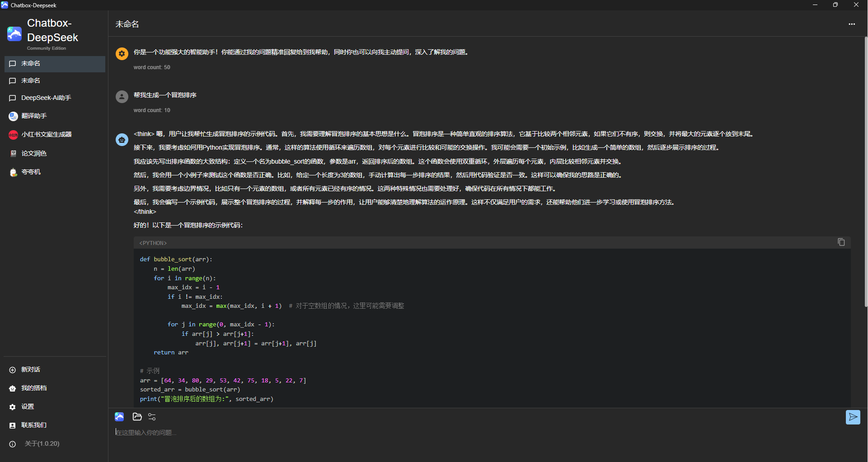Open the three-dot menu in chat header

point(852,24)
